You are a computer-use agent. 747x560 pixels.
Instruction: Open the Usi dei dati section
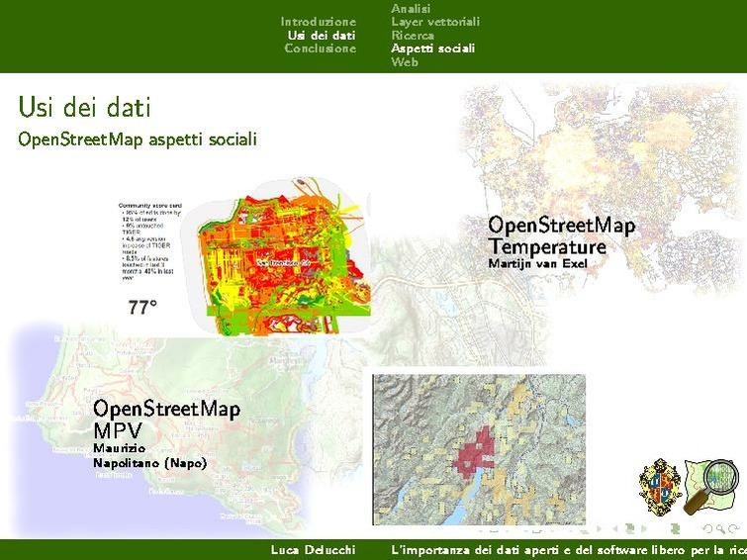click(x=322, y=35)
